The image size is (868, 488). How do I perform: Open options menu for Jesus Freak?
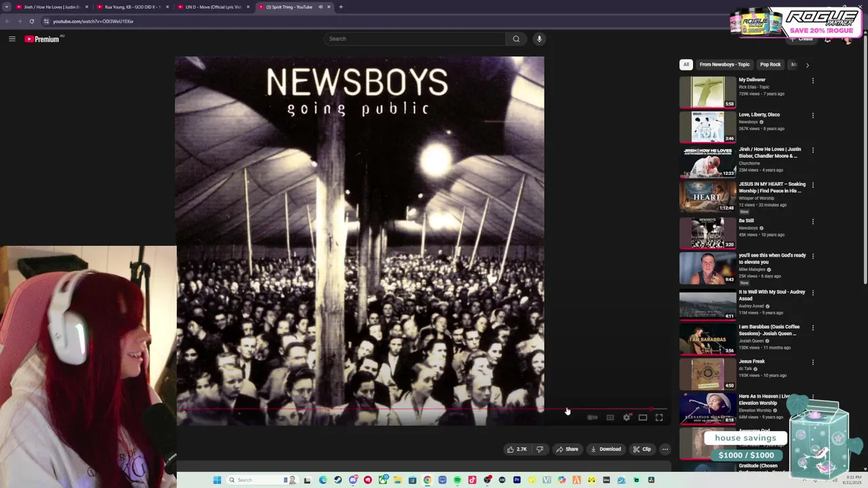point(813,362)
